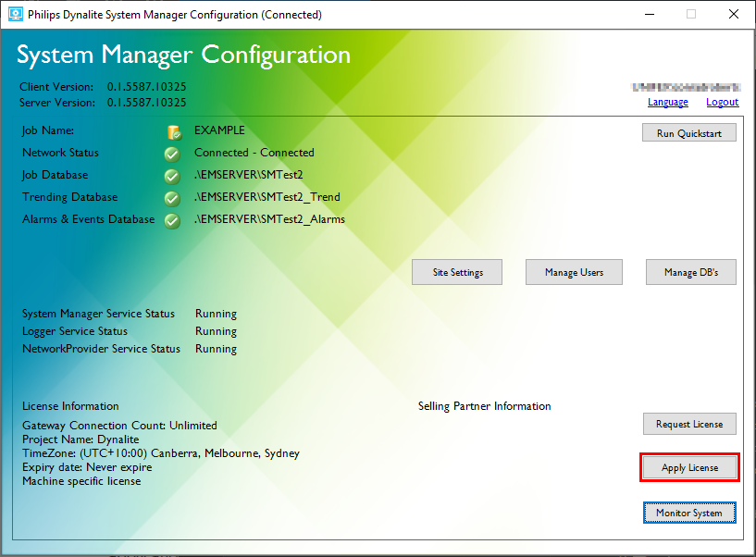This screenshot has height=557, width=756.
Task: Open Site Settings
Action: pos(458,272)
